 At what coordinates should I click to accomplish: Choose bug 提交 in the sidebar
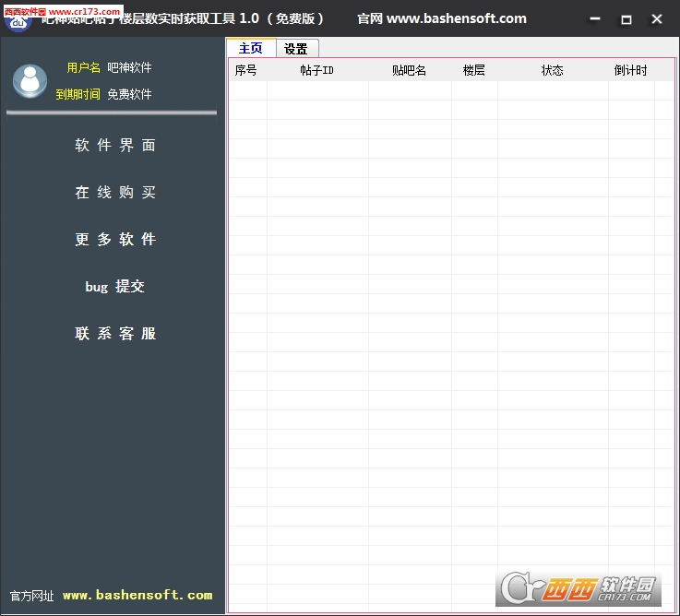[x=115, y=286]
